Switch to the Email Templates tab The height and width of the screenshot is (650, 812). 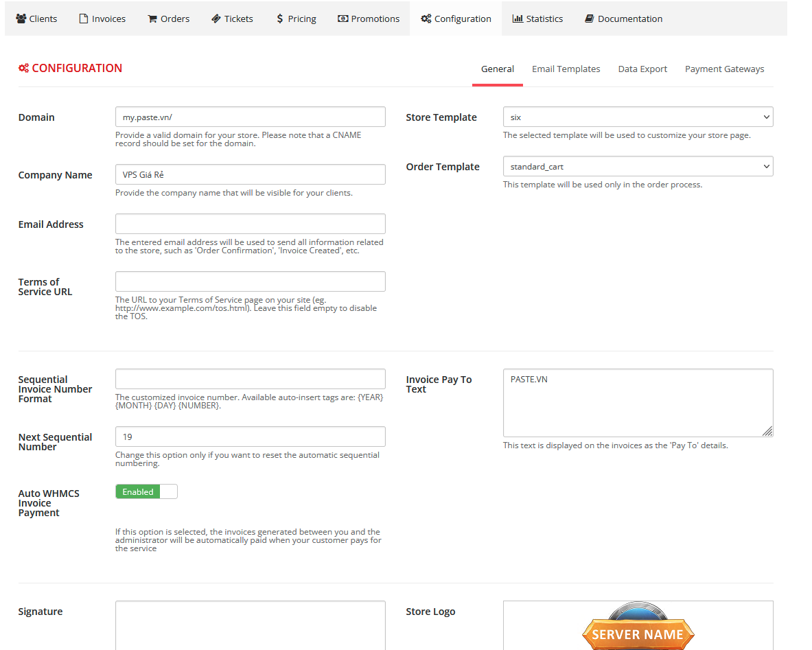click(566, 69)
